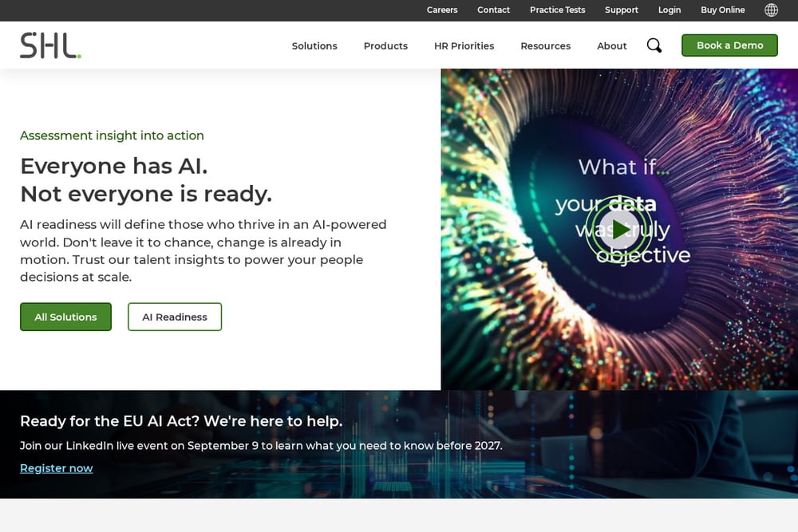This screenshot has width=798, height=532.
Task: Click the SHL logo
Action: (50, 45)
